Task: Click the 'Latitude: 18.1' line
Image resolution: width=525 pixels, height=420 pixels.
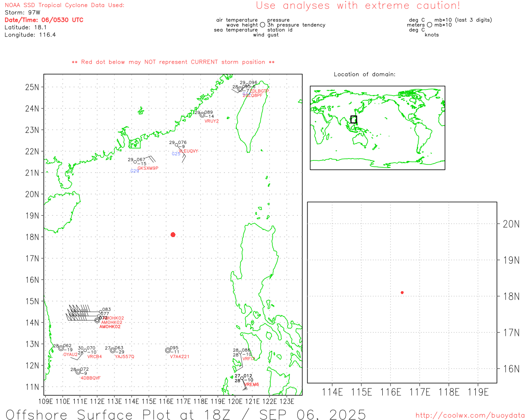Action: 25,27
